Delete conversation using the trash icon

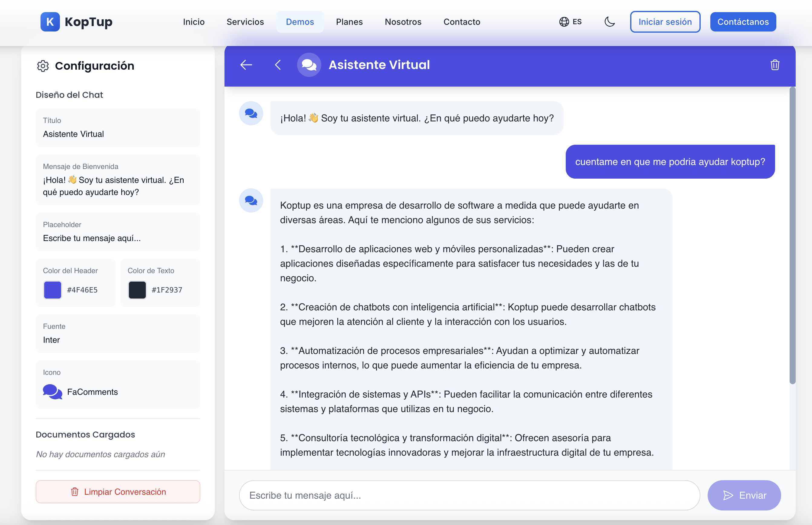pyautogui.click(x=774, y=65)
